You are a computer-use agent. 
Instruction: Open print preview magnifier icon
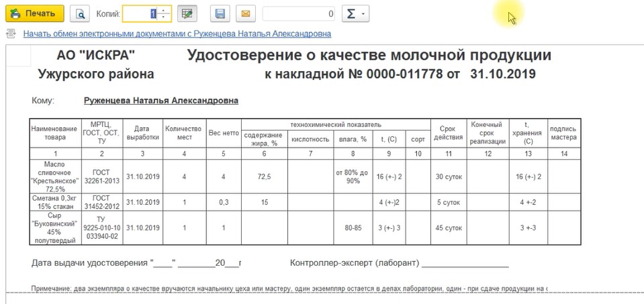pos(80,13)
